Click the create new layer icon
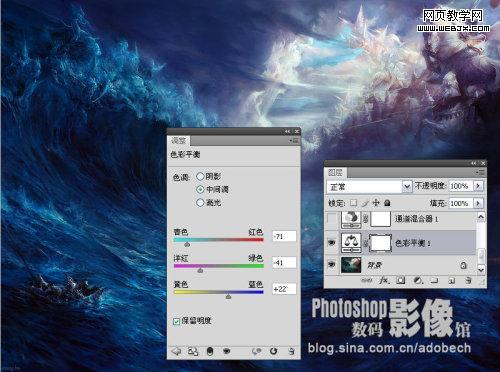Image resolution: width=500 pixels, height=372 pixels. [x=452, y=280]
